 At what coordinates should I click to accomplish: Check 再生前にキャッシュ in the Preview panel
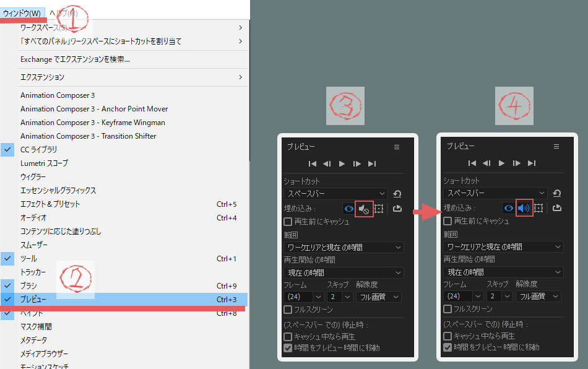(x=288, y=221)
